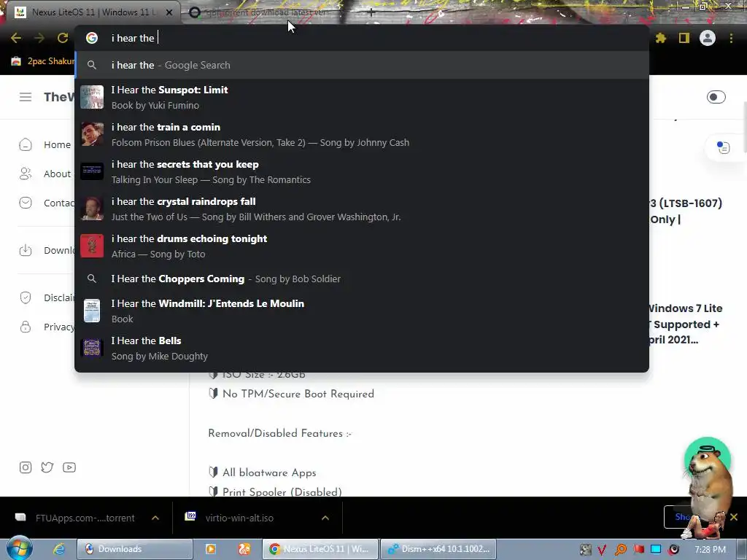747x560 pixels.
Task: Reload the page with the refresh icon
Action: 63,38
